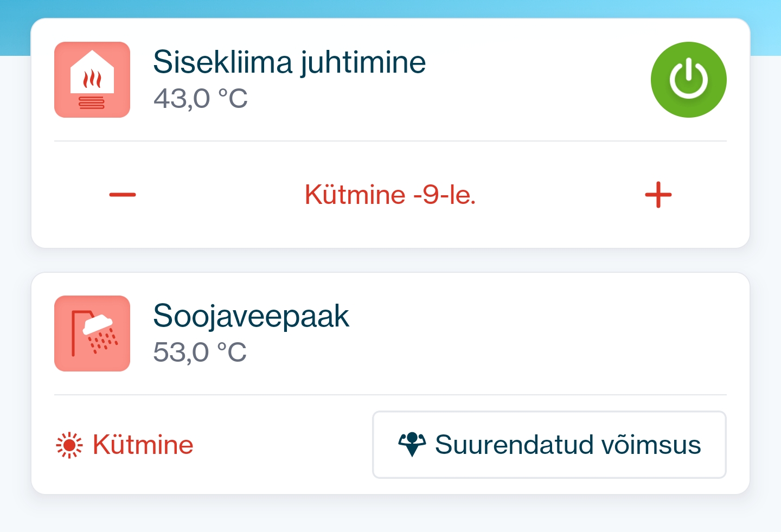The height and width of the screenshot is (532, 781).
Task: Open the Sisekliima juhtimine title
Action: pos(289,62)
